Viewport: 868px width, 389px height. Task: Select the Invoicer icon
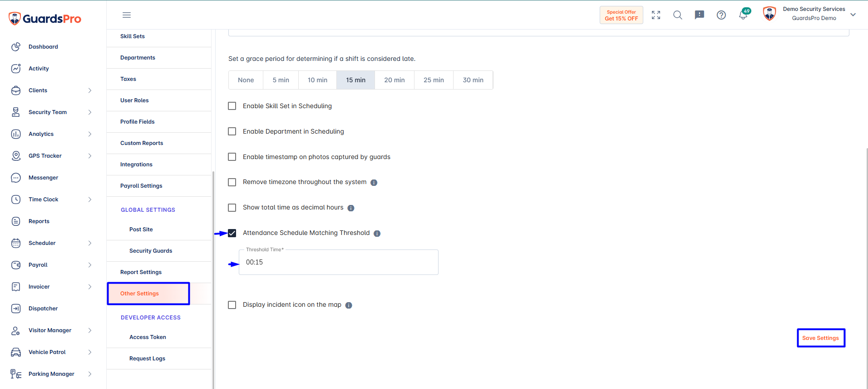tap(16, 287)
